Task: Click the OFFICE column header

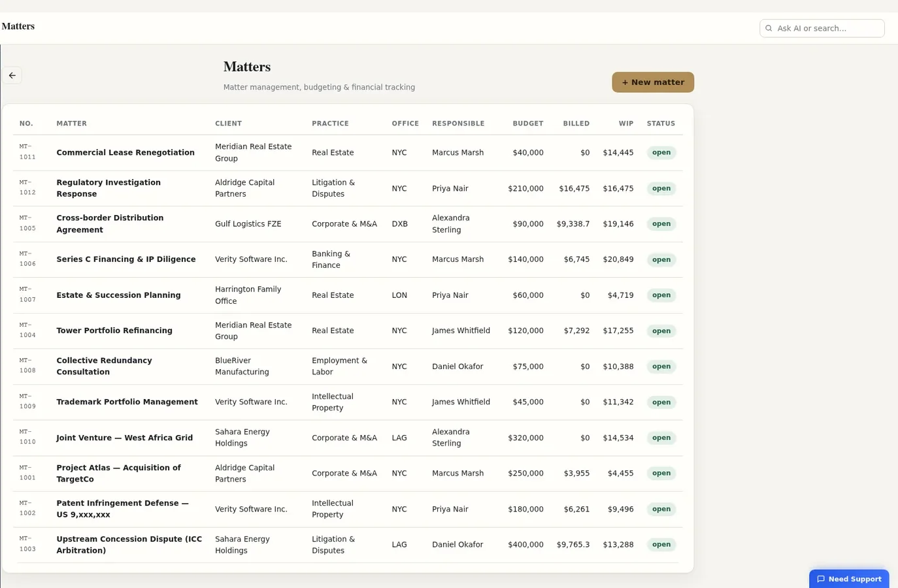Action: [x=405, y=123]
